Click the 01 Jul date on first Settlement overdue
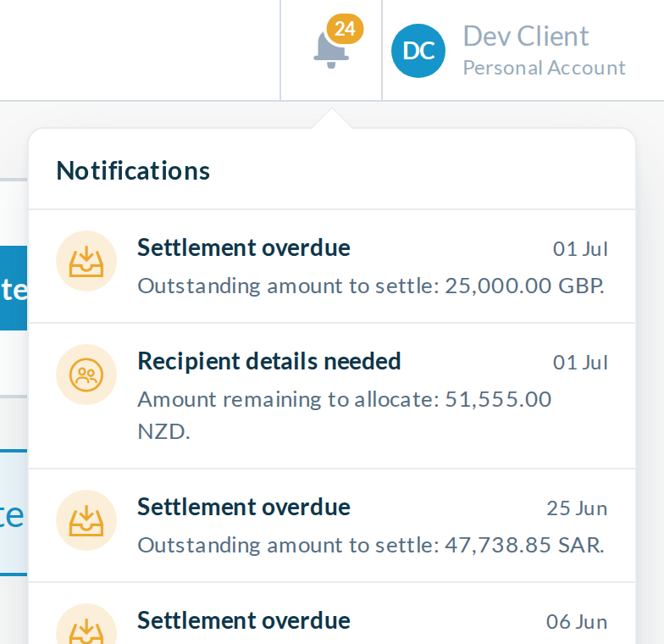The image size is (664, 644). point(580,249)
